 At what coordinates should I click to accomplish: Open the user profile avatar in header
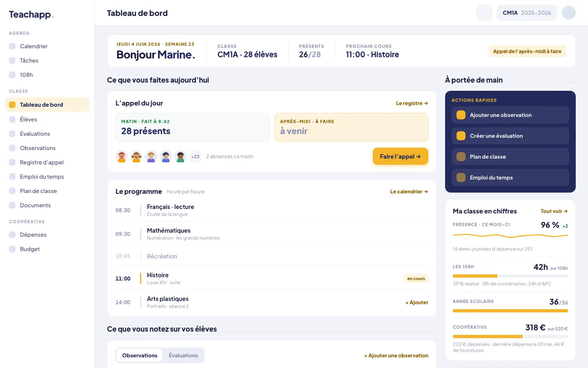click(x=569, y=13)
